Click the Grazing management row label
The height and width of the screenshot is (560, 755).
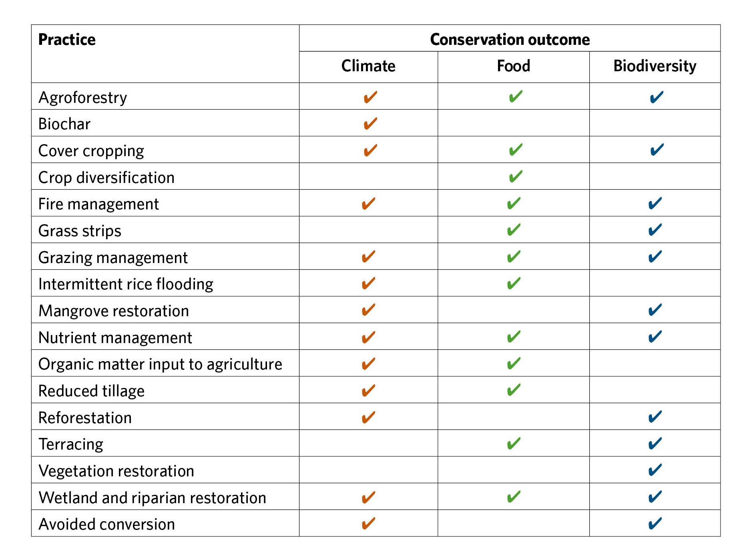pos(113,258)
